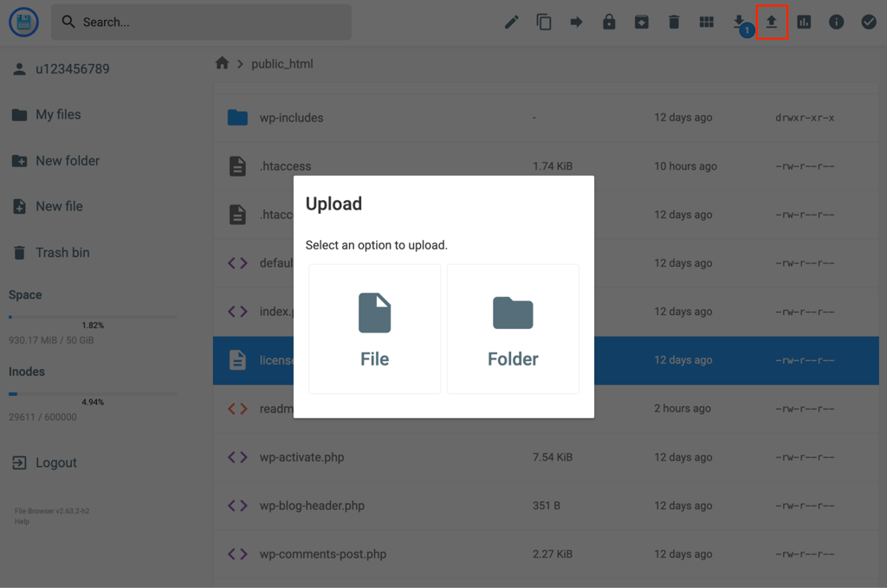
Task: Click New folder in sidebar
Action: coord(56,160)
